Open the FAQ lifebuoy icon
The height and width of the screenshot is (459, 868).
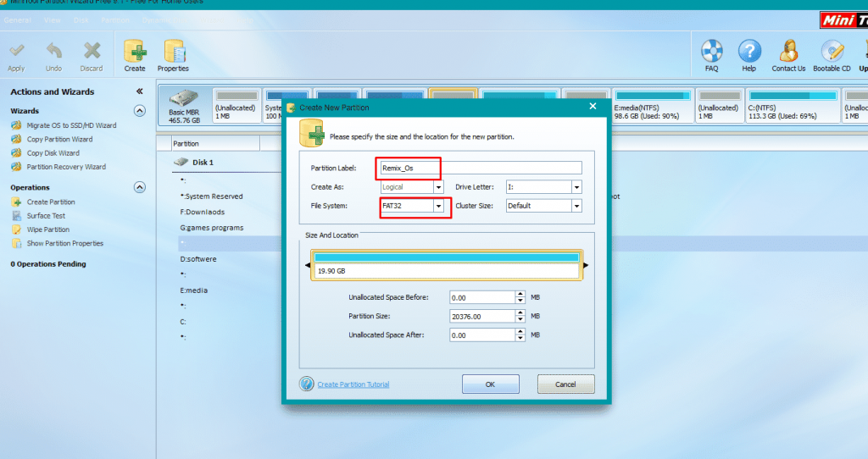tap(712, 51)
